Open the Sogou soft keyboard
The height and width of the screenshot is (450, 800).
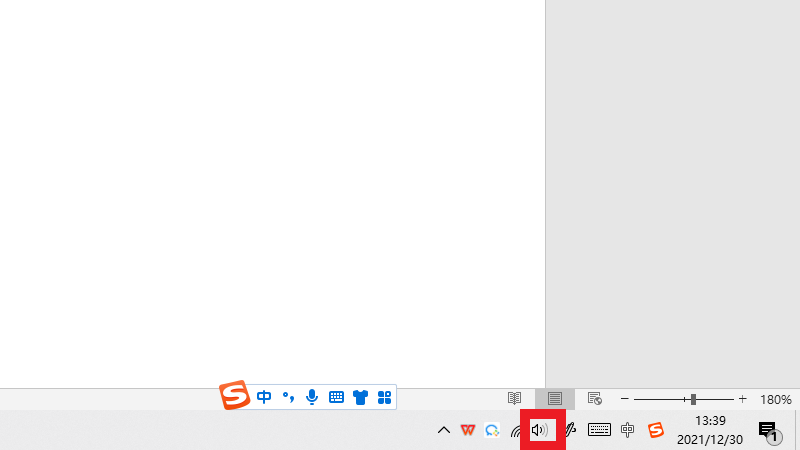tap(336, 397)
